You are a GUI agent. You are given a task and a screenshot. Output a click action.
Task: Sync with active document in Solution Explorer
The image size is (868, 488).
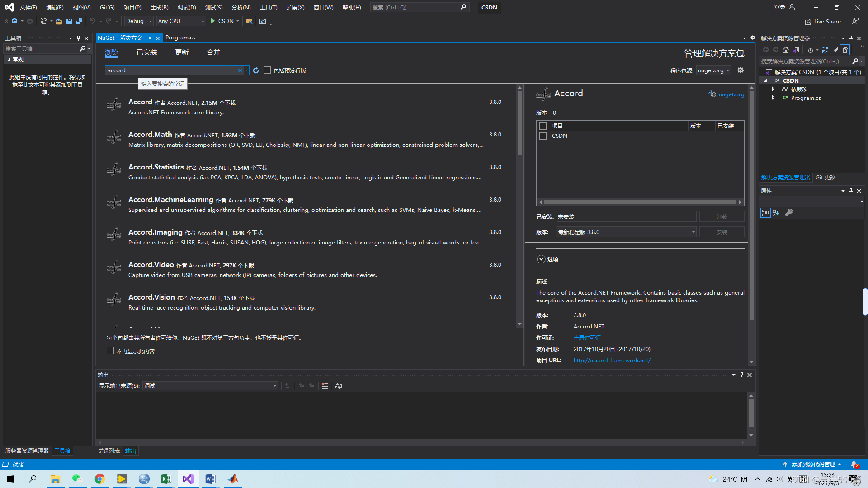click(825, 50)
